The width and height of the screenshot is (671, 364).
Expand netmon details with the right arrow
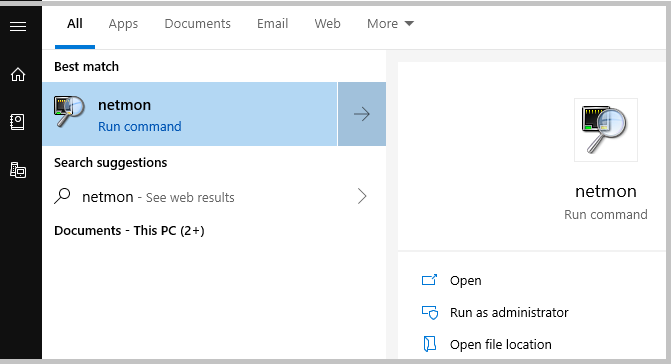click(362, 114)
